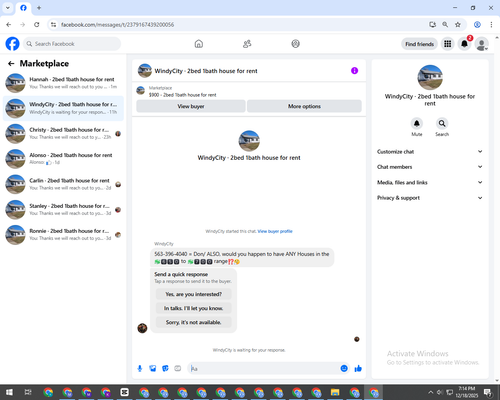Click the browser address bar URL

117,25
